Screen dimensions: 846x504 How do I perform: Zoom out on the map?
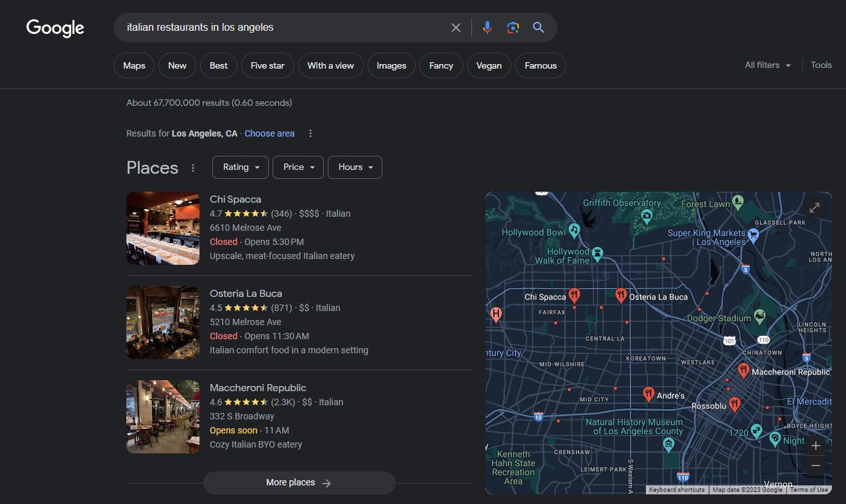tap(816, 466)
